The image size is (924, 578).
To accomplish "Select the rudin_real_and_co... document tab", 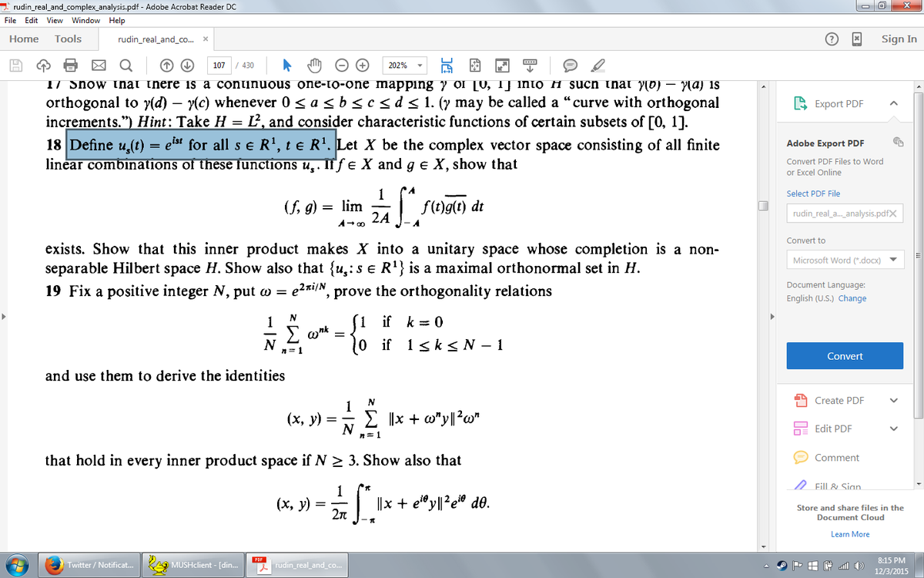I will tap(157, 39).
